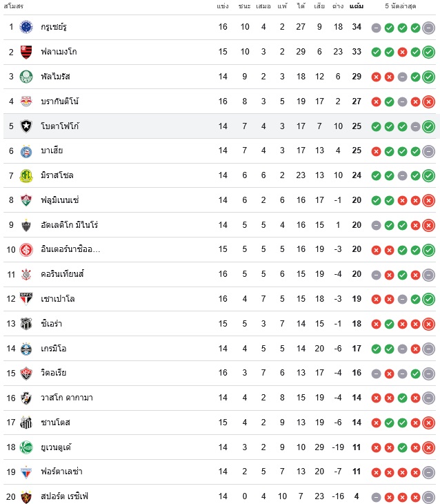Open the Mirassol team name in row 7
This screenshot has height=504, width=440.
tap(57, 175)
